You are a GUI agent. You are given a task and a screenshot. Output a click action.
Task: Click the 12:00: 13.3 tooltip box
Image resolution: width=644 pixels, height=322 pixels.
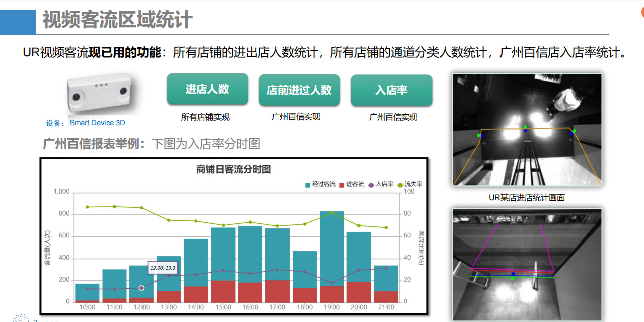[x=165, y=268]
